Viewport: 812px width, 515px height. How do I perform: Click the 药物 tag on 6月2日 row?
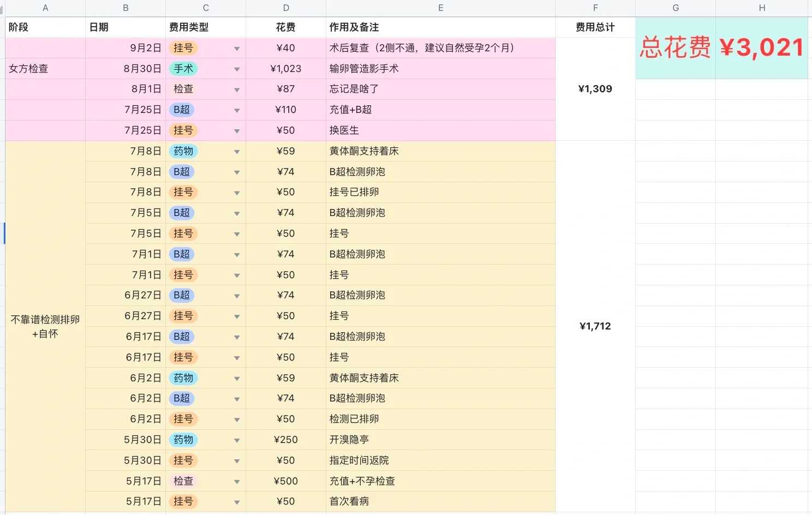(183, 378)
